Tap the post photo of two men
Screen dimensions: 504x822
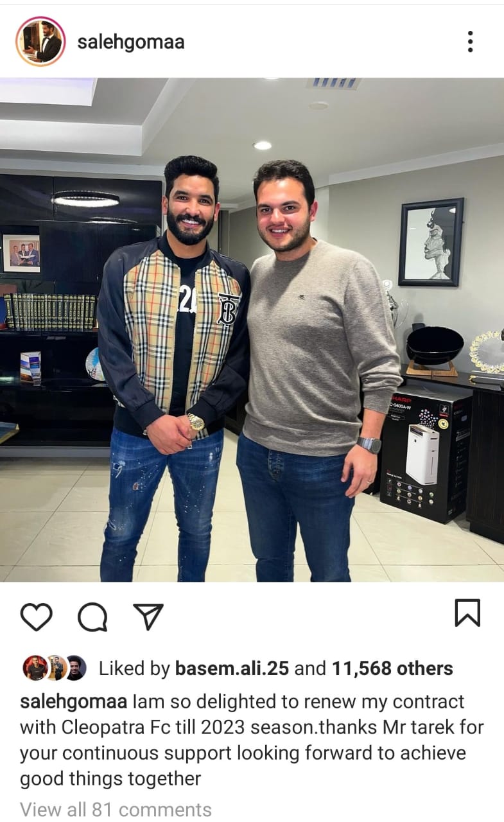[x=252, y=330]
